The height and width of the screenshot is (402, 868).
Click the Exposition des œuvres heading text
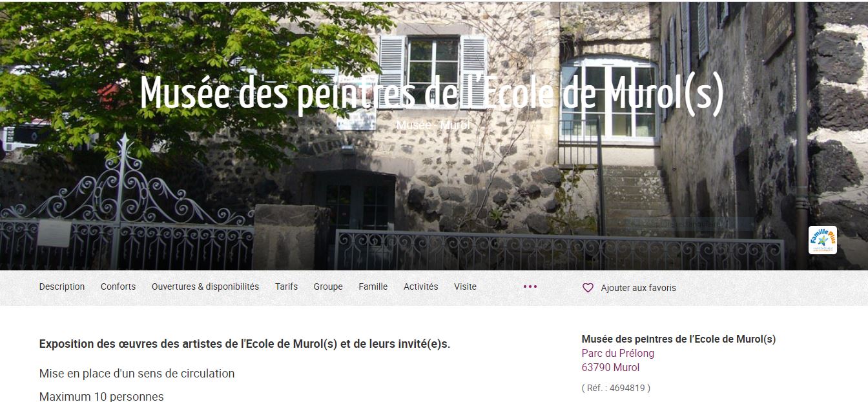pos(245,344)
